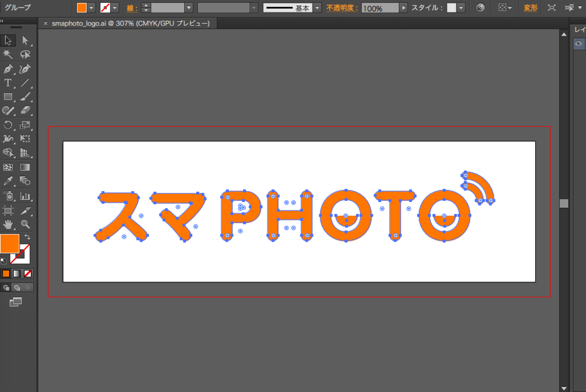The image size is (586, 392).
Task: Apply solid Color mode button
Action: point(6,274)
